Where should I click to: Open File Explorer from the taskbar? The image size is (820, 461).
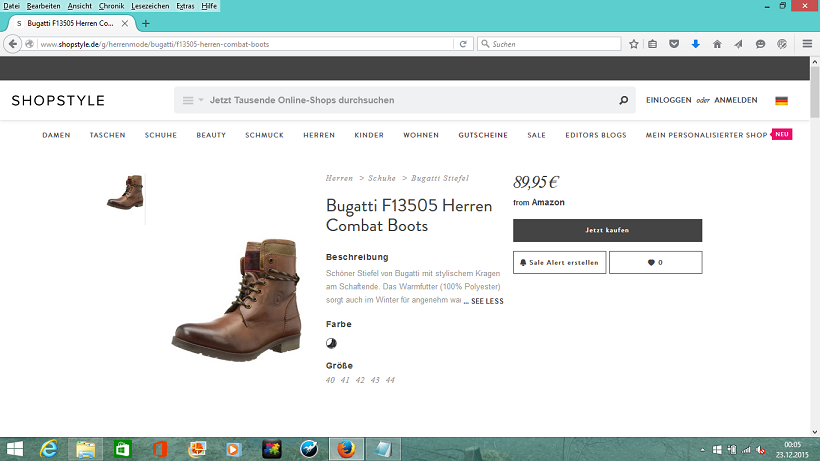coord(86,449)
